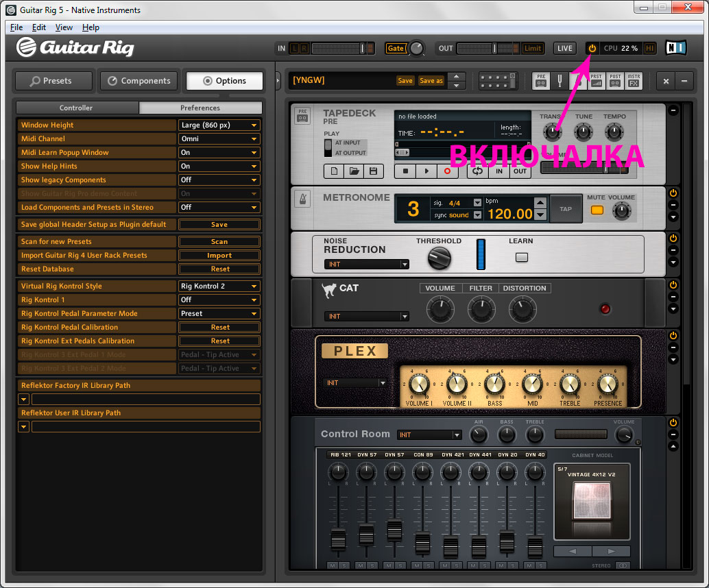Click the Metronome component icon

point(302,199)
